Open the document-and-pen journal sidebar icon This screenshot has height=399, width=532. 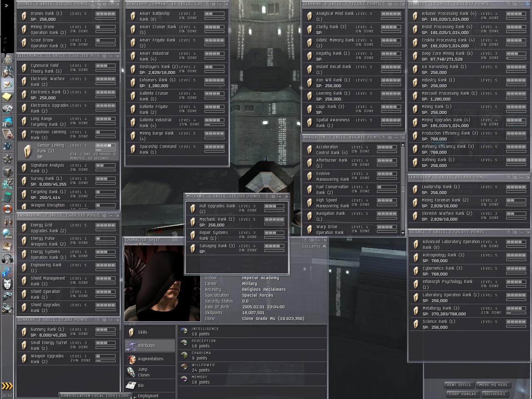click(7, 134)
